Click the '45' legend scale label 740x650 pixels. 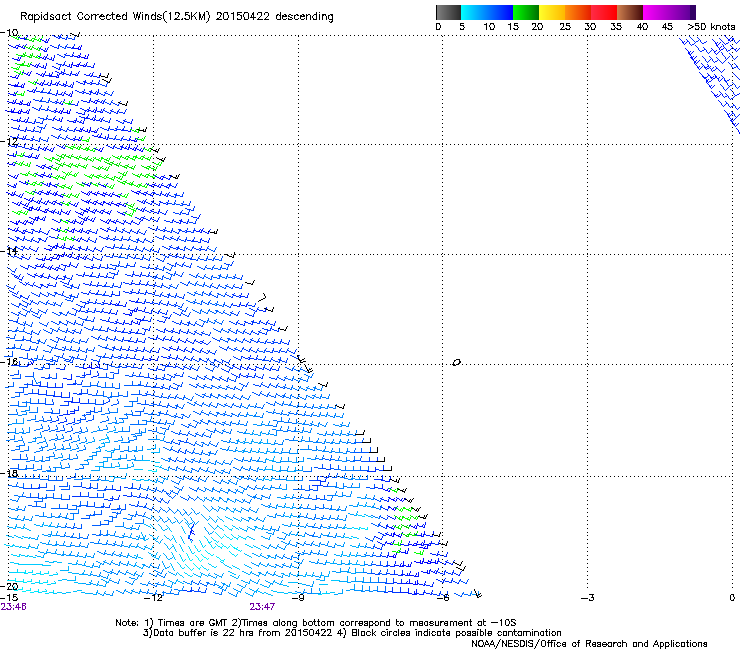click(x=667, y=26)
